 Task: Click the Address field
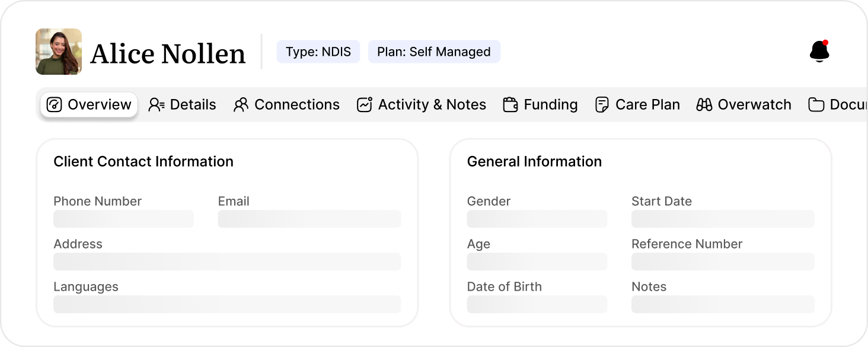[x=227, y=262]
